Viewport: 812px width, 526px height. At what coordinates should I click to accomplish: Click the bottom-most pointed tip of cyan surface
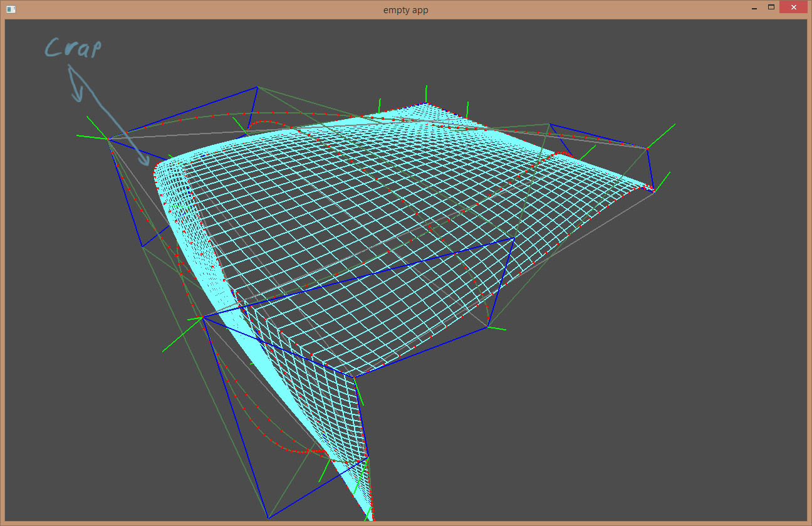click(370, 518)
